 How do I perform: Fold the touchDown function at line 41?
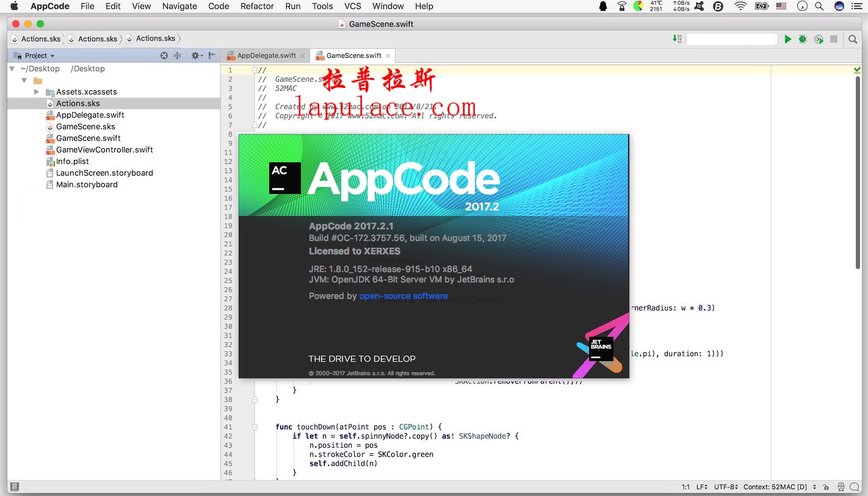(x=255, y=427)
